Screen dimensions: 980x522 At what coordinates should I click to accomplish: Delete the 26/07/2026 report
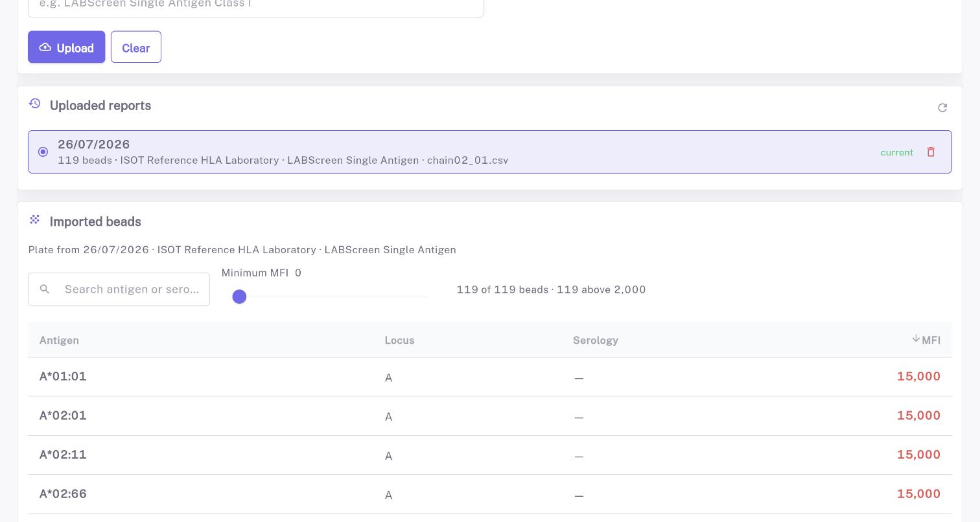[x=931, y=152]
